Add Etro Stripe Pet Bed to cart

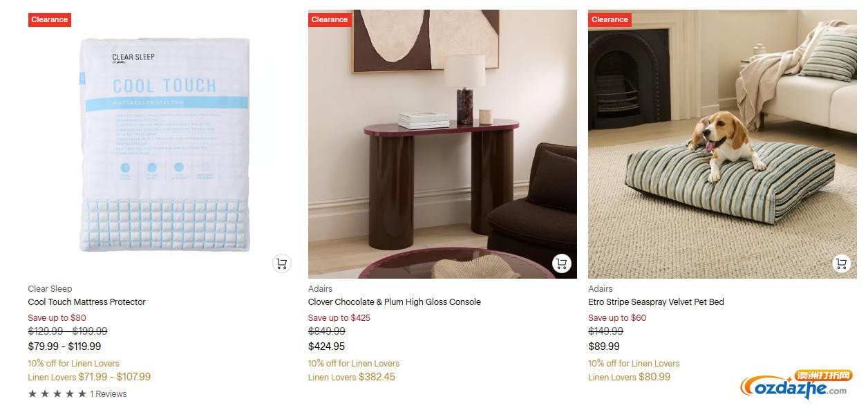[841, 263]
